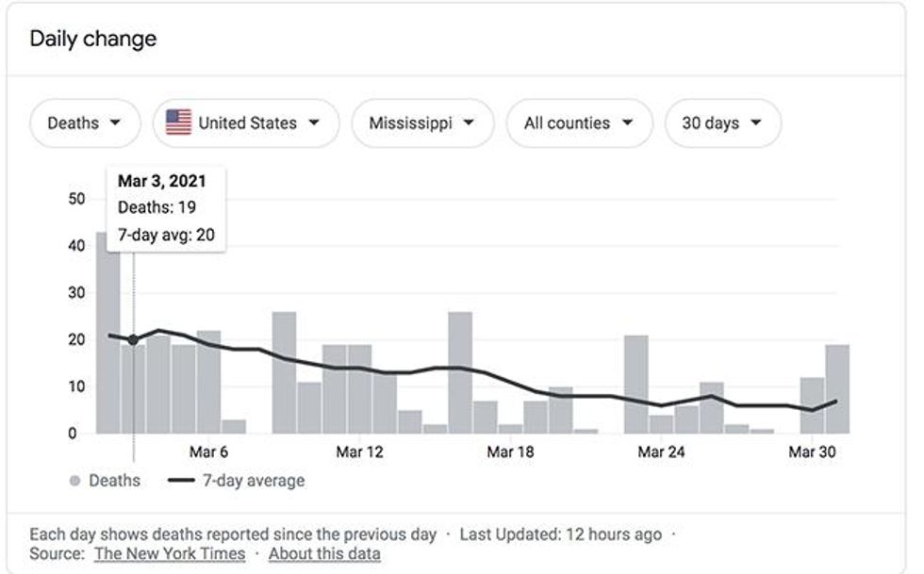This screenshot has width=924, height=574.
Task: Expand the Mississippi state dropdown
Action: 421,123
